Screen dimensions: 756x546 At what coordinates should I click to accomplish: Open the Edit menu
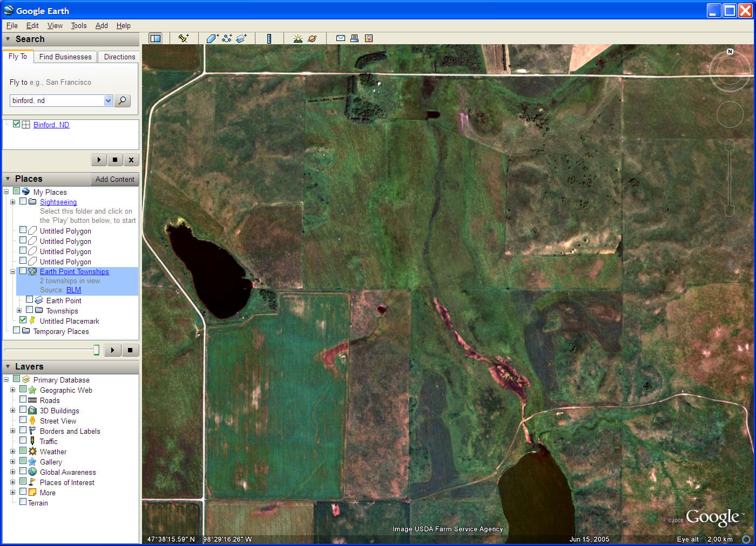(32, 25)
